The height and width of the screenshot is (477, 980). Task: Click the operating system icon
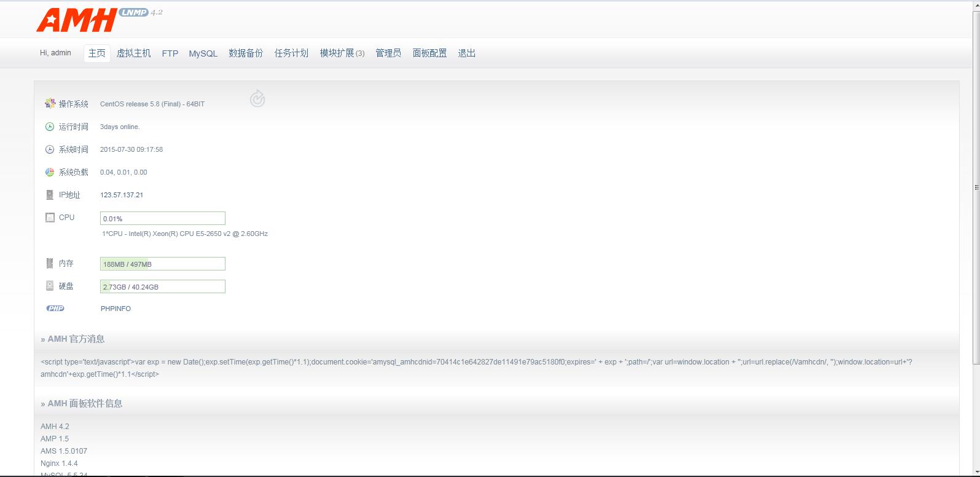pos(50,103)
